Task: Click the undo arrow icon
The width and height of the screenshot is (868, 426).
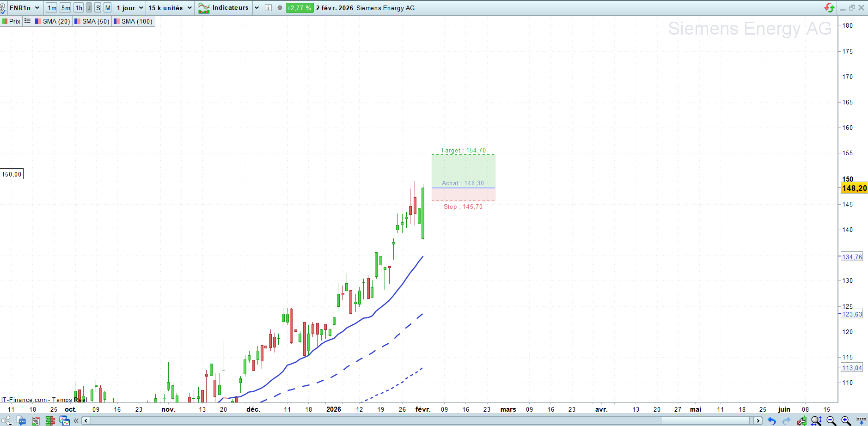Action: (771, 420)
